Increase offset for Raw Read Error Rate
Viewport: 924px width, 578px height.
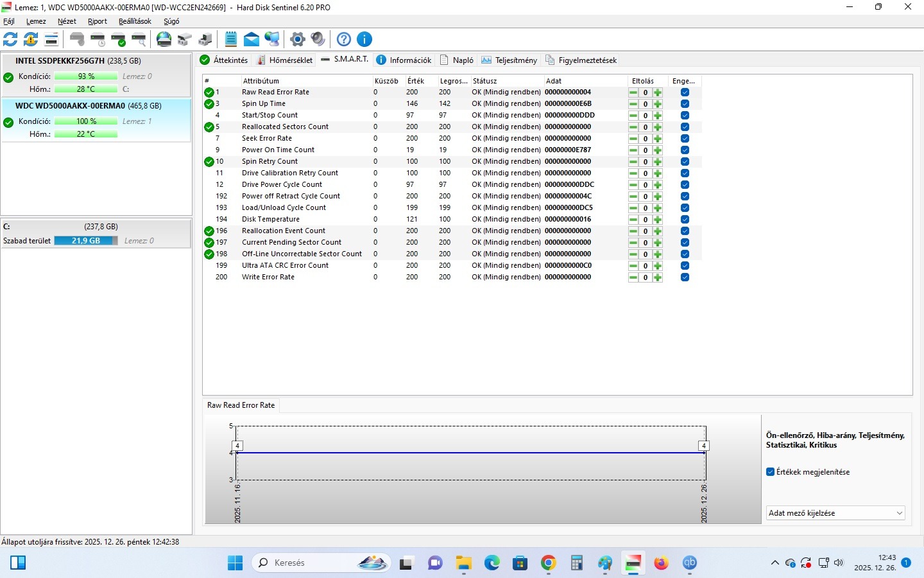658,92
